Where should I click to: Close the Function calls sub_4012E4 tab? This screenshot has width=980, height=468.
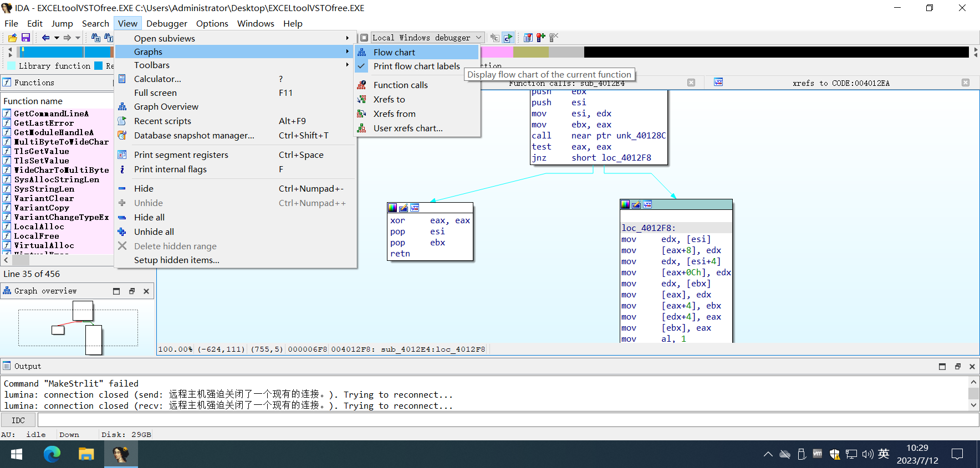(691, 83)
